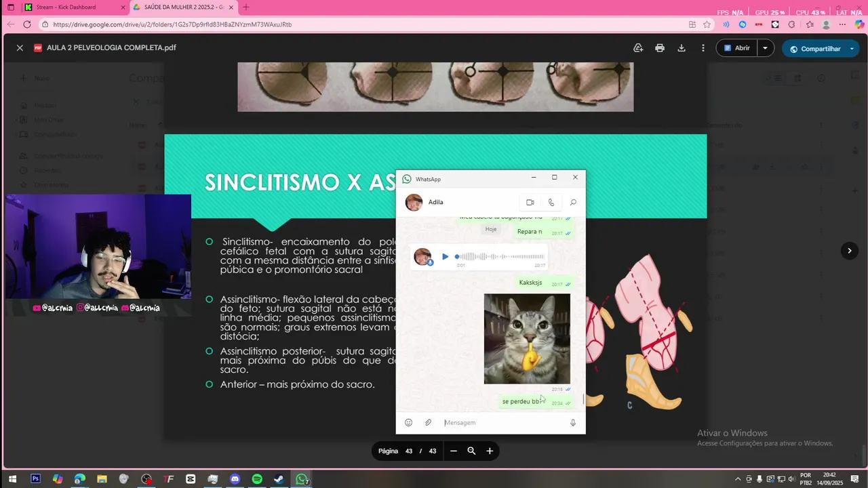This screenshot has width=868, height=488.
Task: Click the page number field showing 43
Action: click(x=409, y=451)
